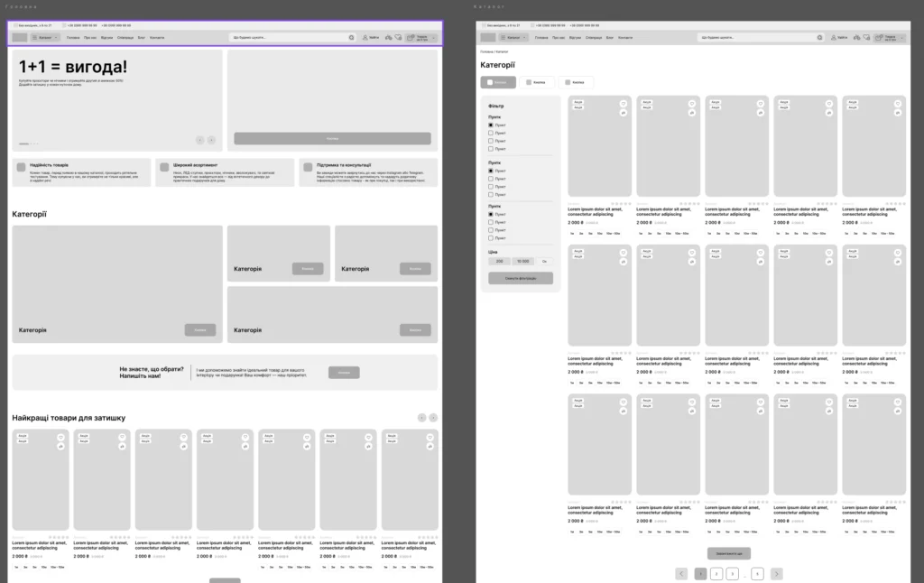
Task: Click user account icon in Головна frame header
Action: coord(365,37)
